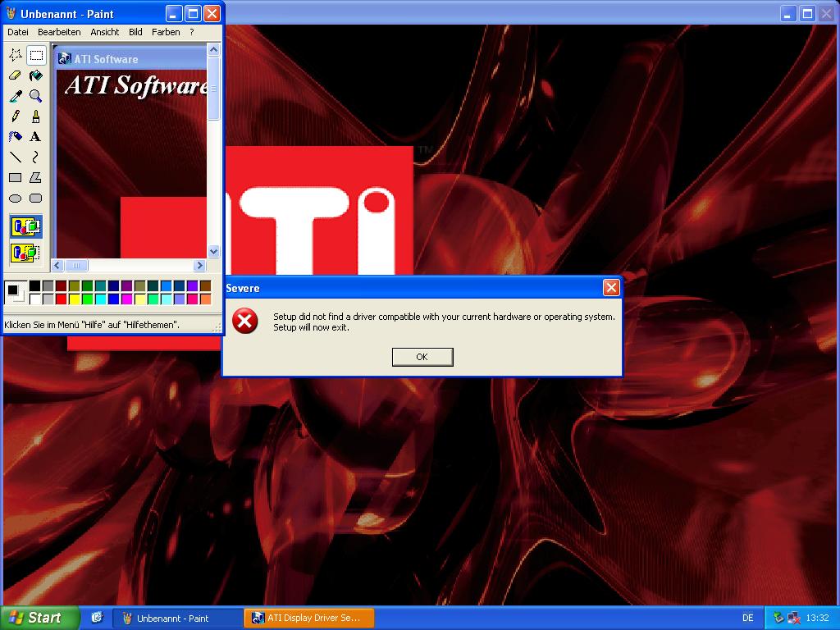The width and height of the screenshot is (840, 630).
Task: Click the disconnected network tray icon with red X
Action: click(x=793, y=619)
